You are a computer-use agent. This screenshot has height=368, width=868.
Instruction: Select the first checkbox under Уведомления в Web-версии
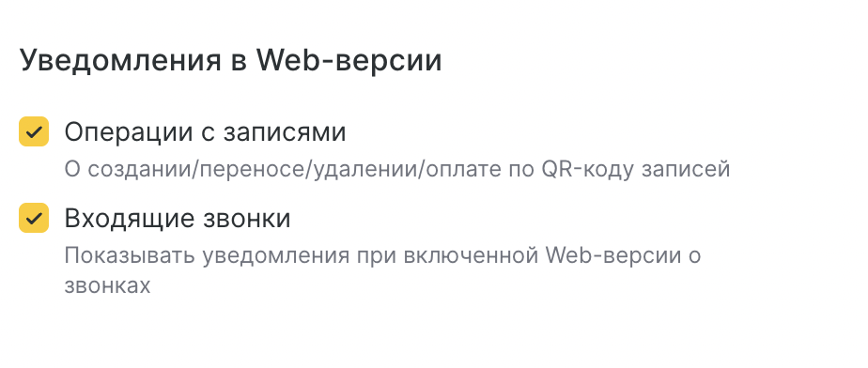coord(34,131)
